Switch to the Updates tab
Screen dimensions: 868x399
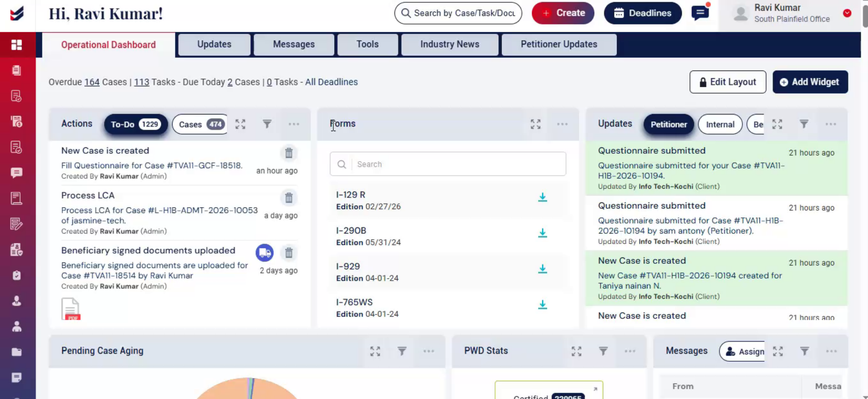coord(214,44)
